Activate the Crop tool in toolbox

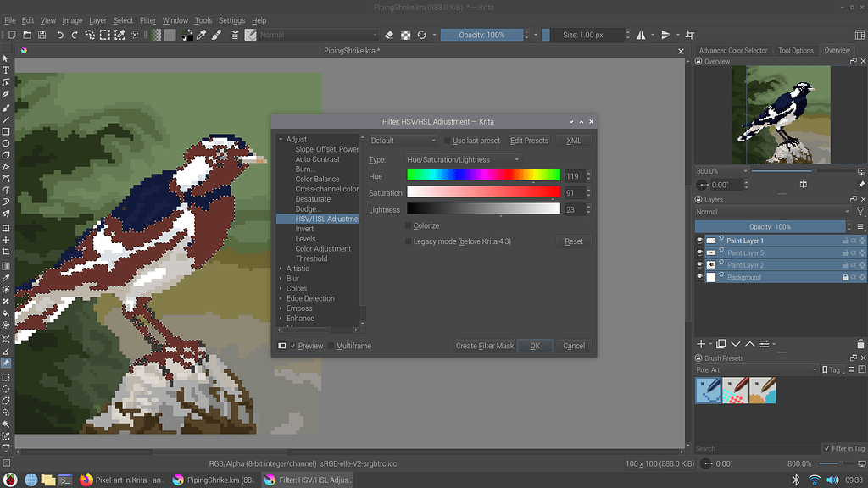pyautogui.click(x=6, y=252)
